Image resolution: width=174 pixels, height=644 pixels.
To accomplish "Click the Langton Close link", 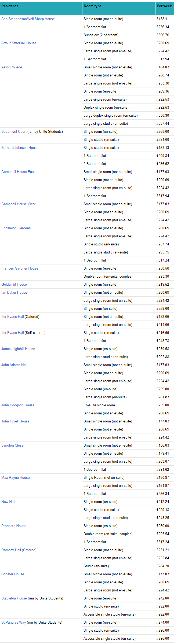I will tap(13, 446).
